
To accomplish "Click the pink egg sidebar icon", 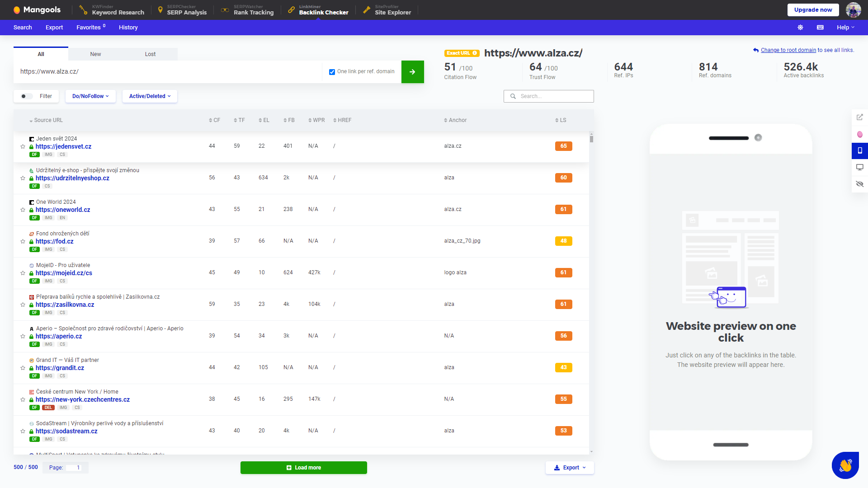I will (860, 134).
